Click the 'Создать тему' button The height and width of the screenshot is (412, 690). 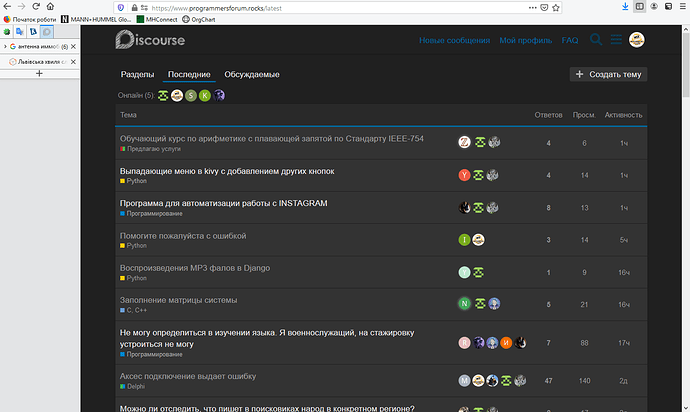click(x=608, y=74)
